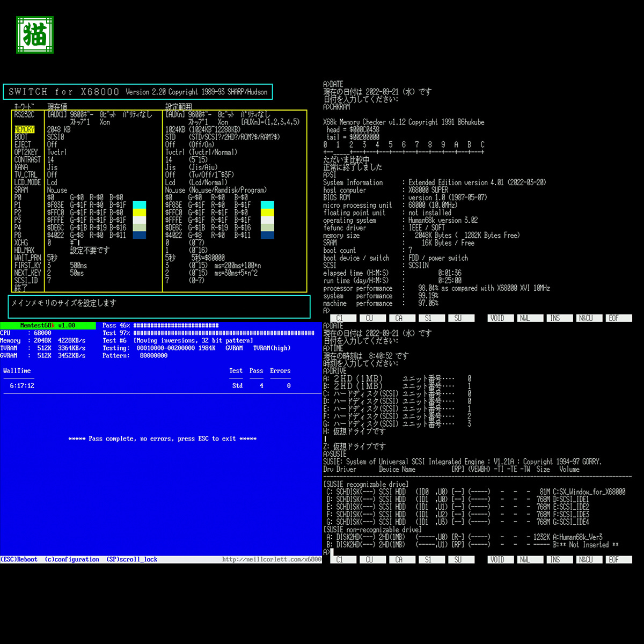The image size is (644, 644).
Task: Click the 'host computer : X68000 SUPER' line
Action: [x=385, y=190]
